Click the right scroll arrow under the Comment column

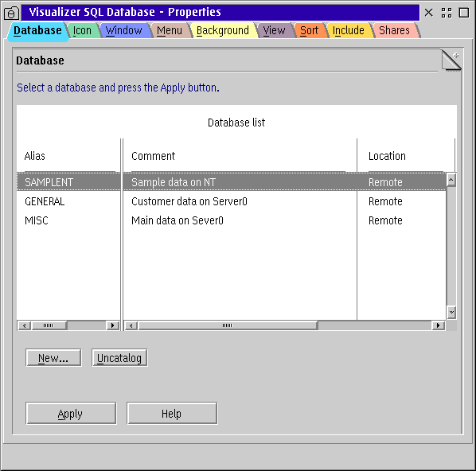(x=438, y=325)
